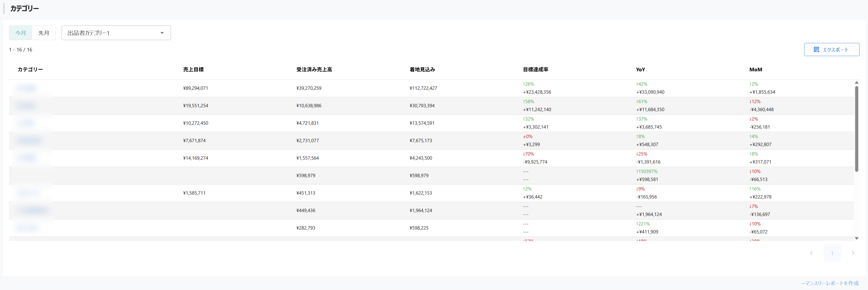Select the row with ¥89,294,071 target

[195, 88]
